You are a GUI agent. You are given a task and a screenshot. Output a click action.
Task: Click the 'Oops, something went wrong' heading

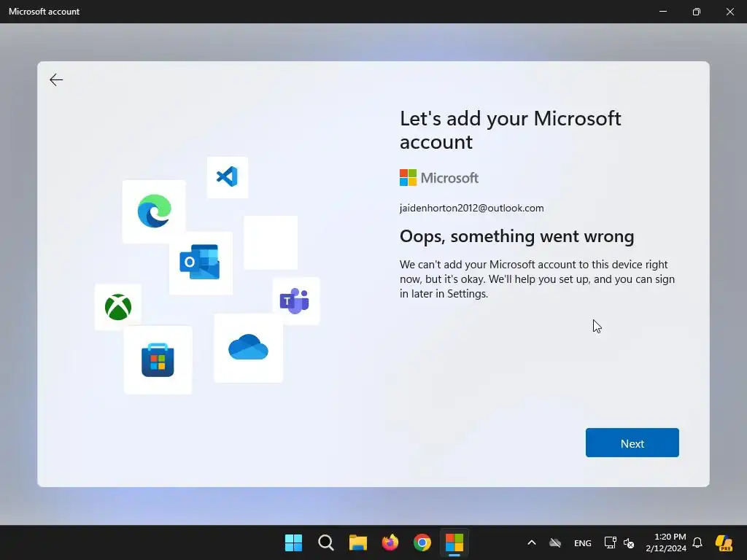click(517, 236)
